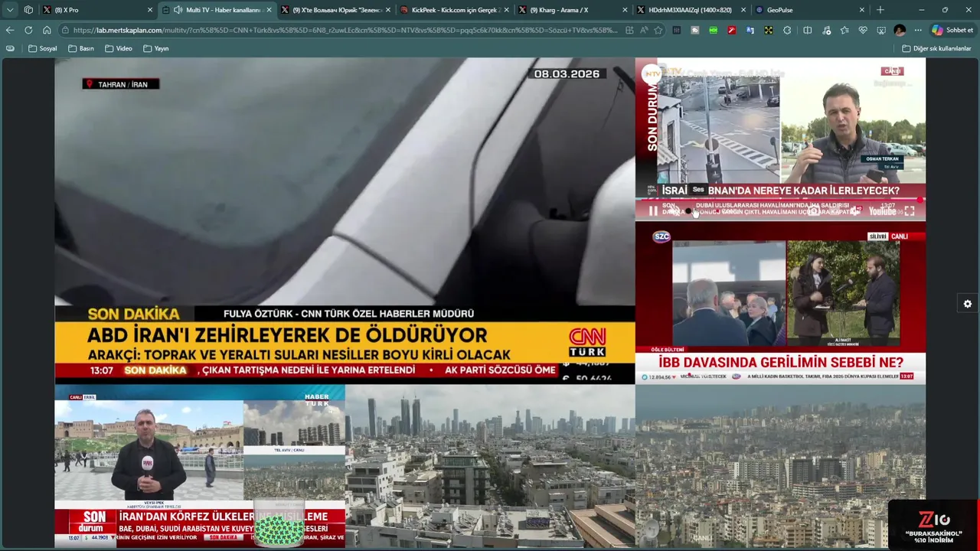Open the Read aloud icon in address bar
Viewport: 980px width, 551px height.
(x=644, y=30)
